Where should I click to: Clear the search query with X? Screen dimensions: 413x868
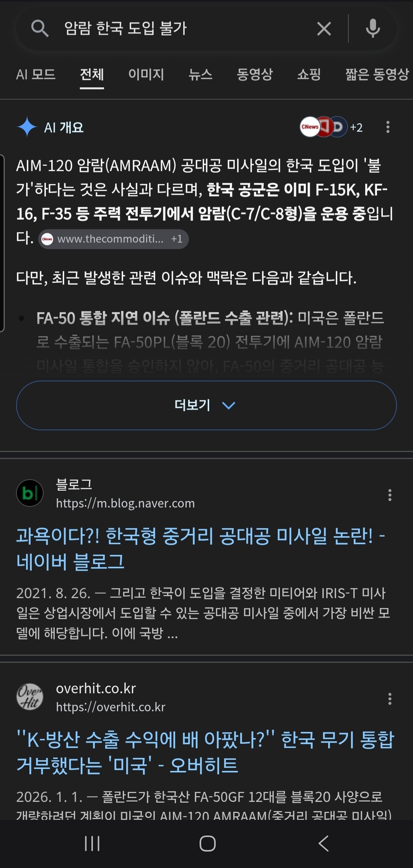[x=324, y=29]
